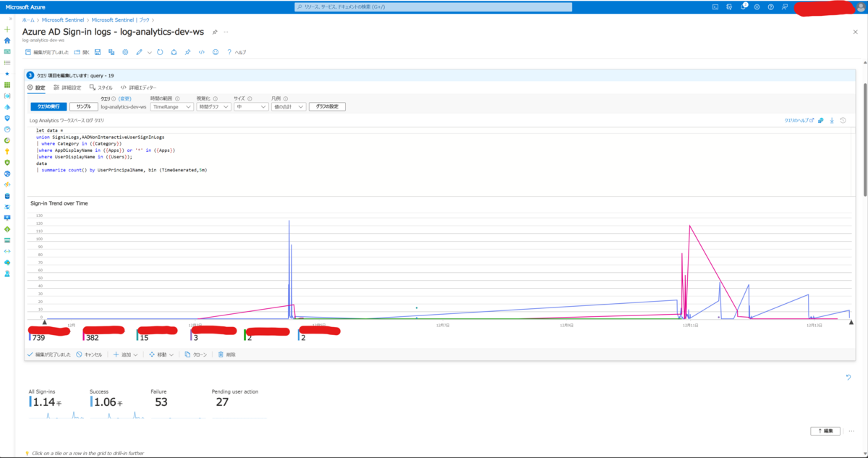Click the サンプル samples button
This screenshot has width=868, height=458.
pos(84,106)
